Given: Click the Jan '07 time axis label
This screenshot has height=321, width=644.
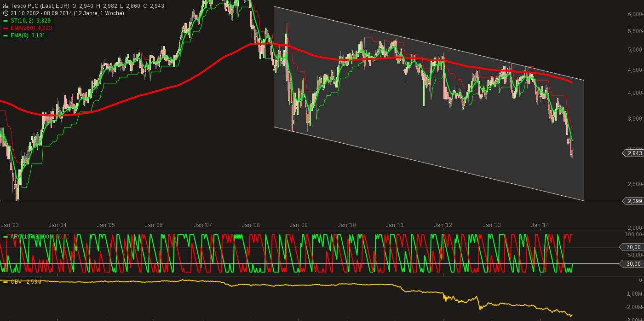Looking at the screenshot, I should [x=203, y=225].
